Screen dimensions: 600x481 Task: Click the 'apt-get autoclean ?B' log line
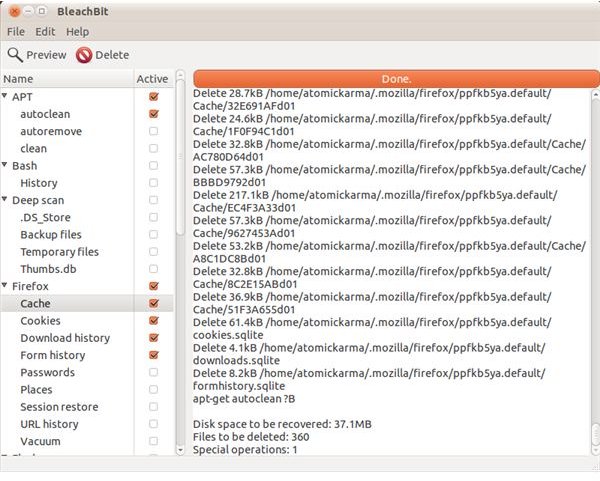tap(244, 399)
